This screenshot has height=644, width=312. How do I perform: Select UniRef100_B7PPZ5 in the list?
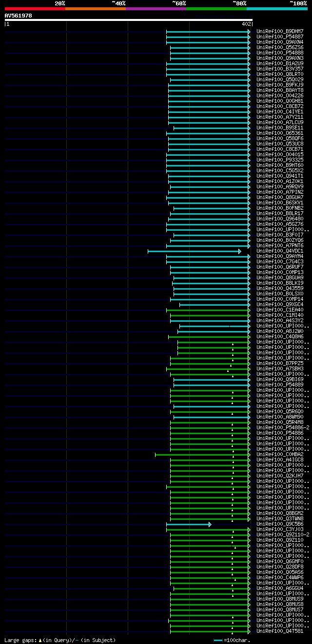[x=280, y=363]
